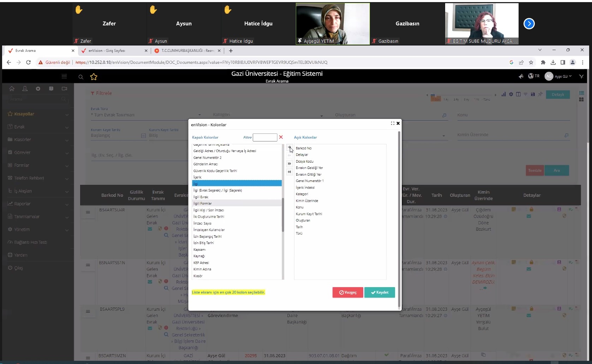Viewport: 592px width, 364px height.
Task: Expand Formlar in sidebar
Action: 38,165
